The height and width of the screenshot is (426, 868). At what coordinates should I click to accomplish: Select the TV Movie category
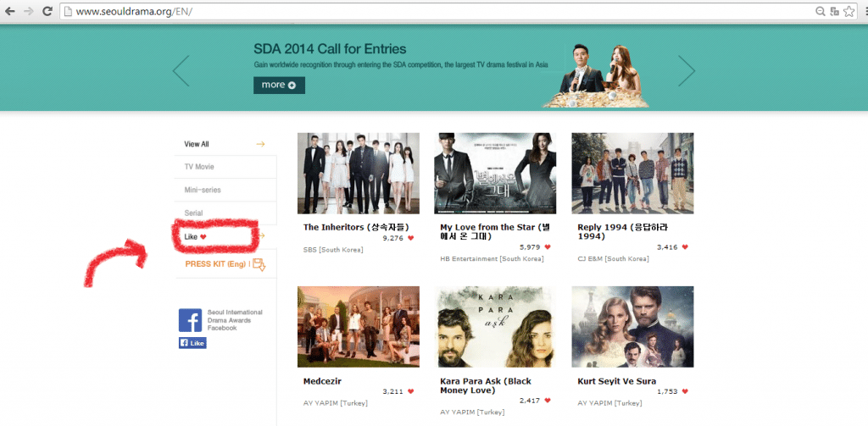point(200,167)
